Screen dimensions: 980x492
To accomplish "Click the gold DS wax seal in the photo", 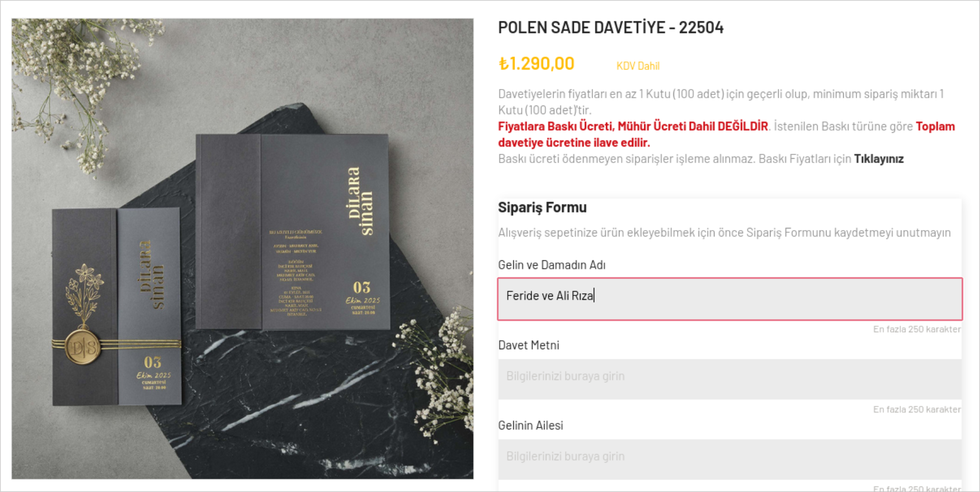I will click(84, 346).
